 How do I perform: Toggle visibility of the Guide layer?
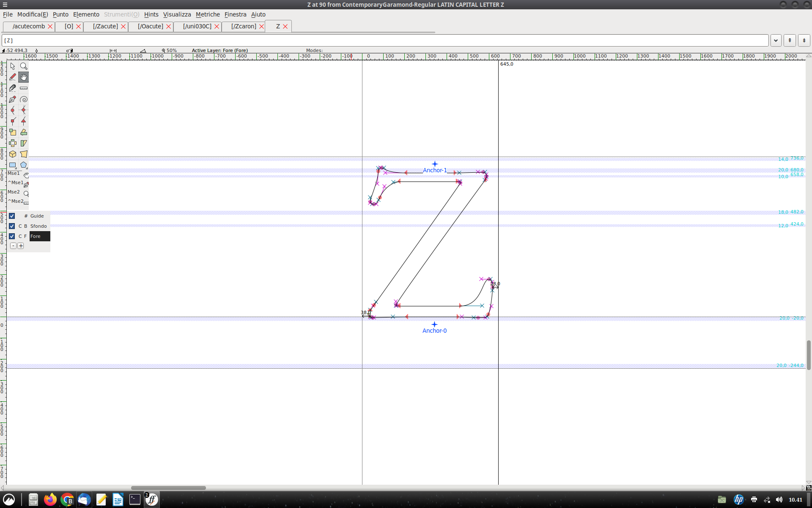(12, 216)
